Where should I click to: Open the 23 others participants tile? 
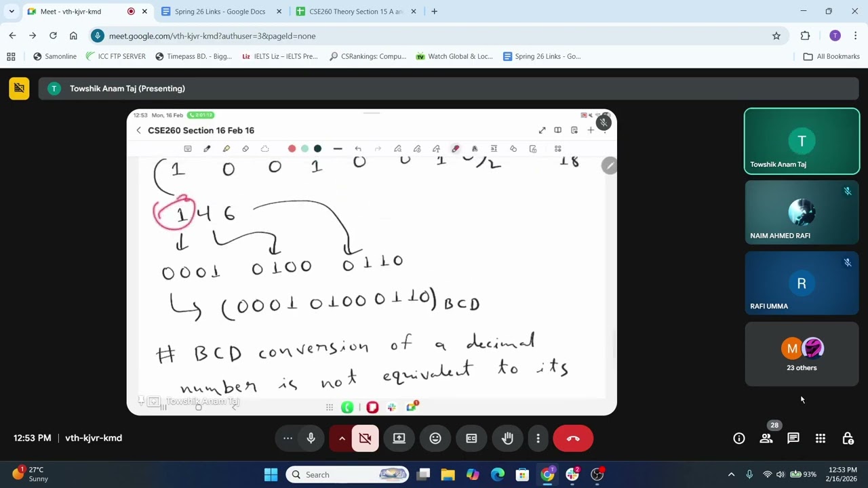(802, 354)
